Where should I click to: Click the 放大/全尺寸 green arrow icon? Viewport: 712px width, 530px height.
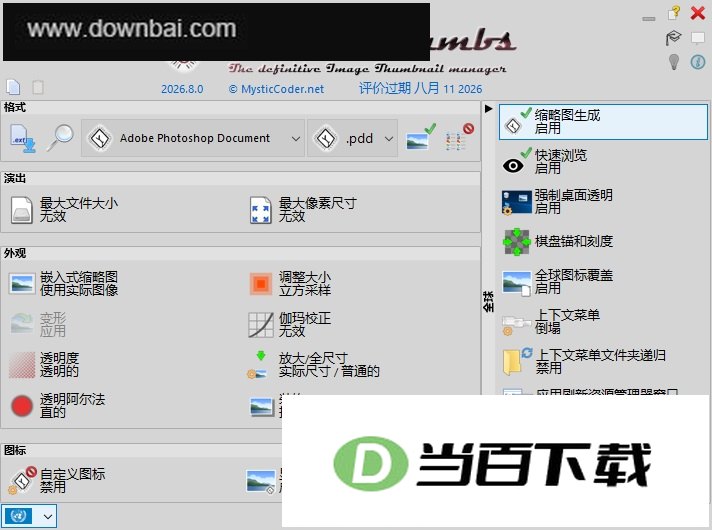click(x=257, y=365)
